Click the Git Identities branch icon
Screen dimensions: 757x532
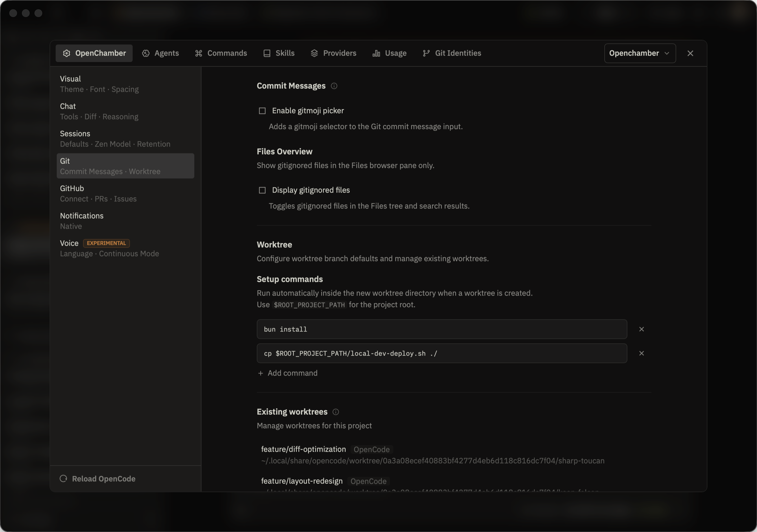(x=426, y=53)
